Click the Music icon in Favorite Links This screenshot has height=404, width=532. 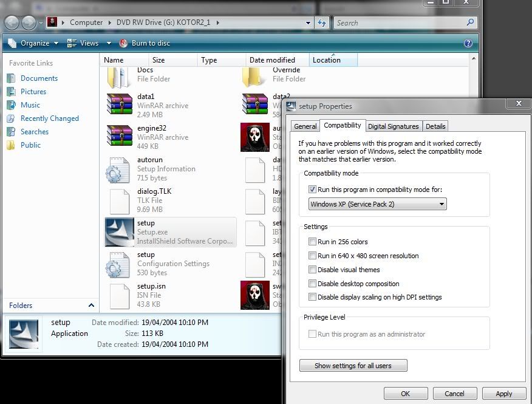coord(11,105)
